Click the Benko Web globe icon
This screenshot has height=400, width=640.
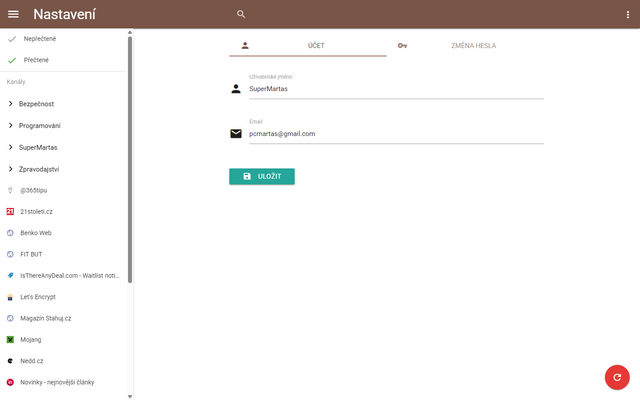point(10,233)
